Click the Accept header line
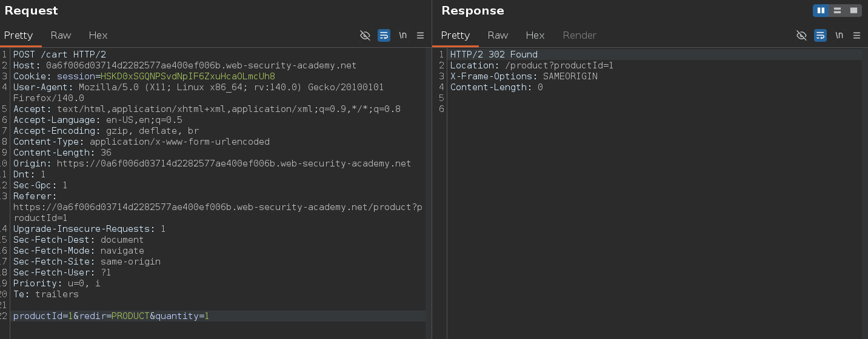The height and width of the screenshot is (339, 868). pos(207,109)
